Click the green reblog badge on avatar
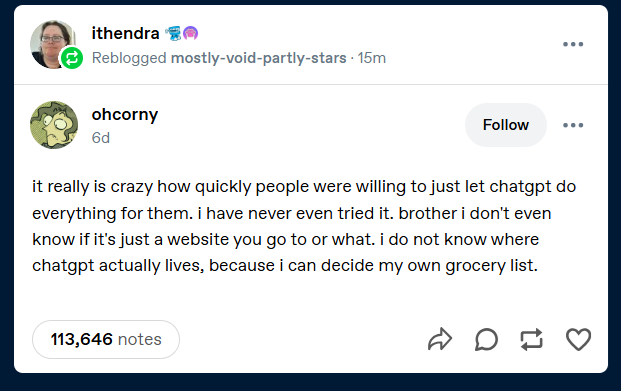 [x=72, y=58]
